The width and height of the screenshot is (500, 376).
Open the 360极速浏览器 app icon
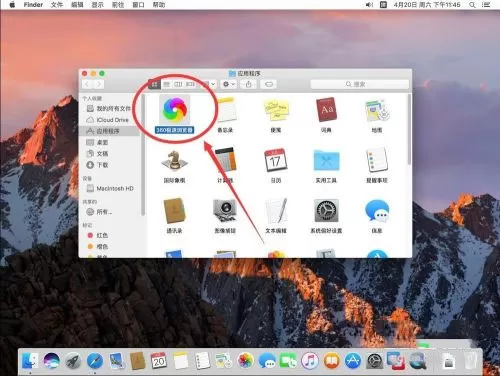pos(175,109)
